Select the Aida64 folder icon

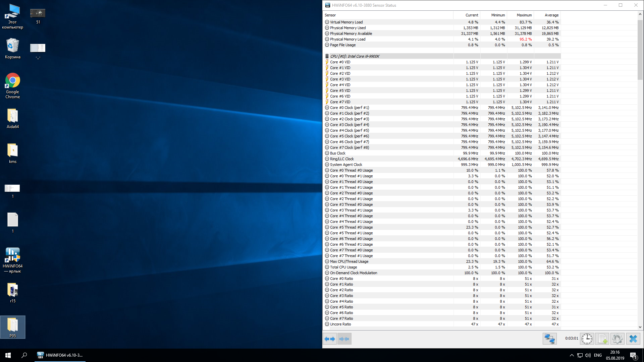click(x=12, y=119)
